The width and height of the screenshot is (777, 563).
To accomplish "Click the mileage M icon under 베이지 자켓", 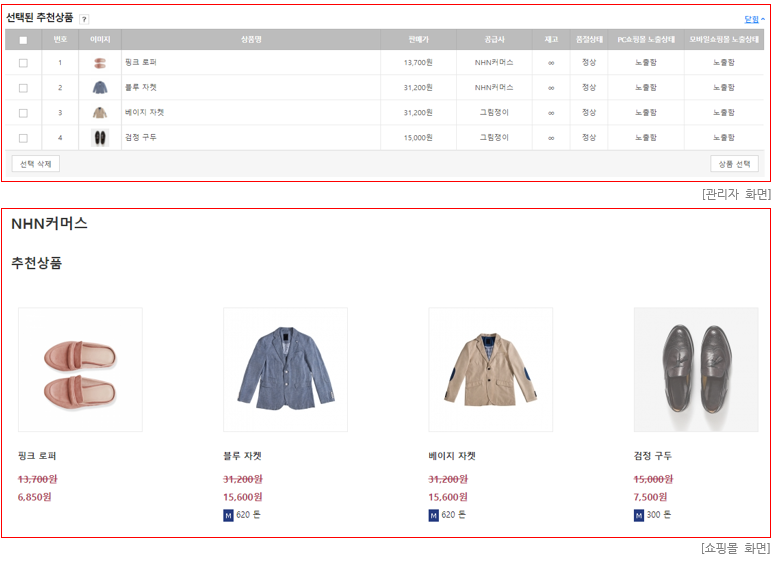I will 434,516.
